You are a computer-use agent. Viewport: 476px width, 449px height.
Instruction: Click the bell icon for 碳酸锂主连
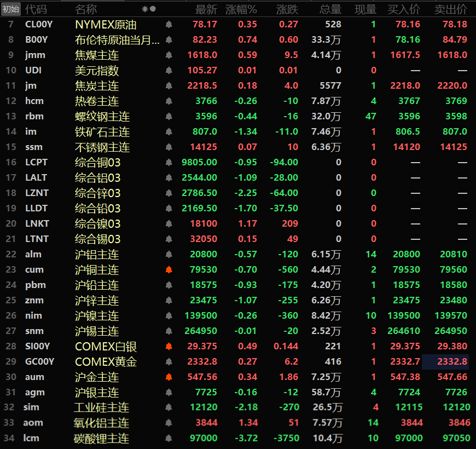point(169,439)
